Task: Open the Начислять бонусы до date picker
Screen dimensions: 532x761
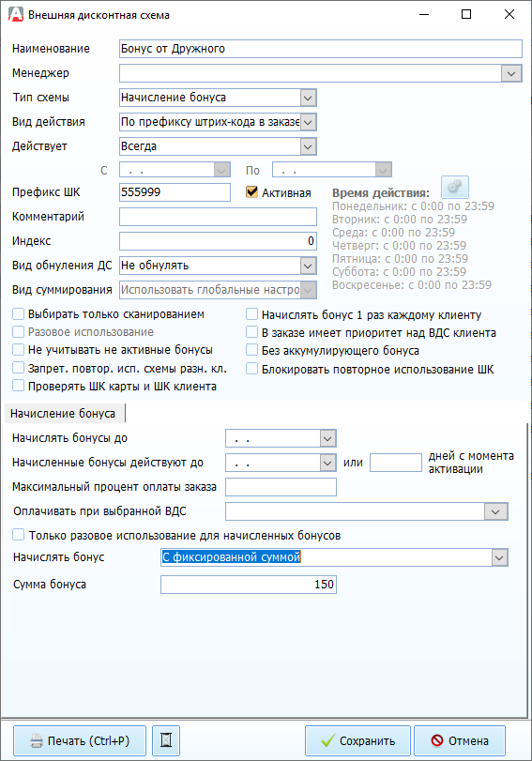Action: (327, 438)
